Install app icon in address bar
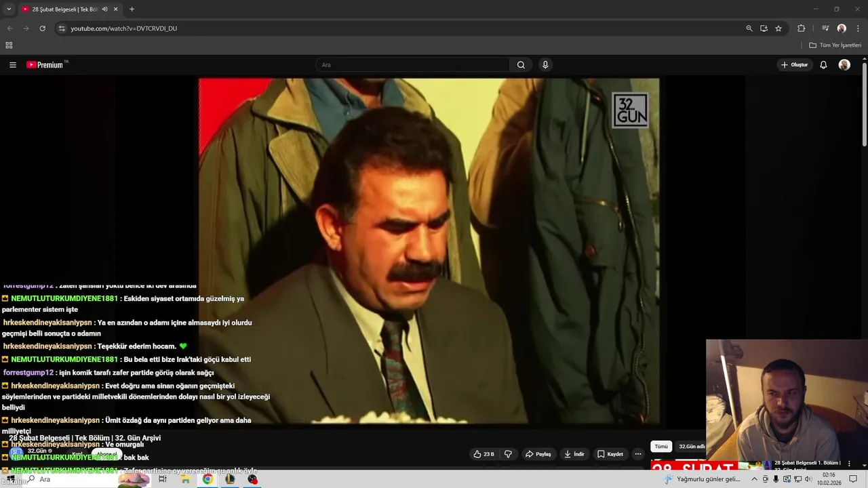The height and width of the screenshot is (488, 868). 764,28
